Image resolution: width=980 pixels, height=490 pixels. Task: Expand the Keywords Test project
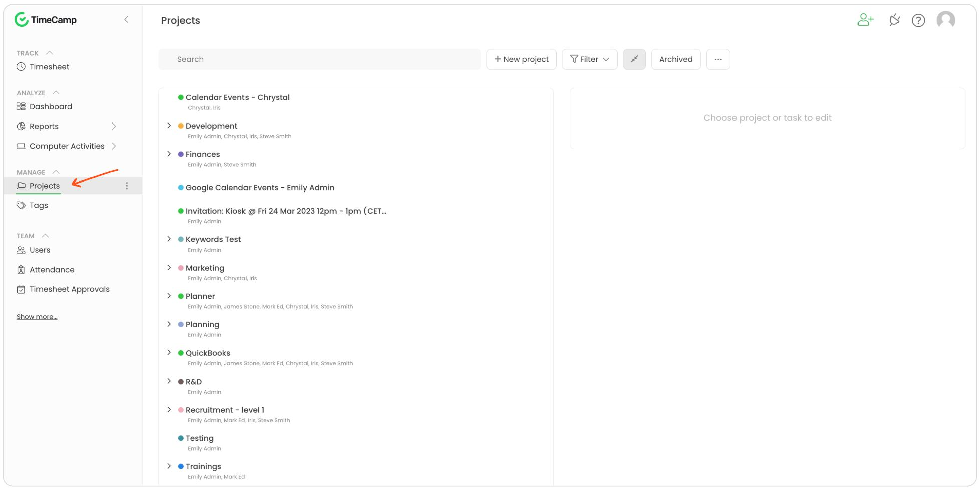[x=169, y=239]
